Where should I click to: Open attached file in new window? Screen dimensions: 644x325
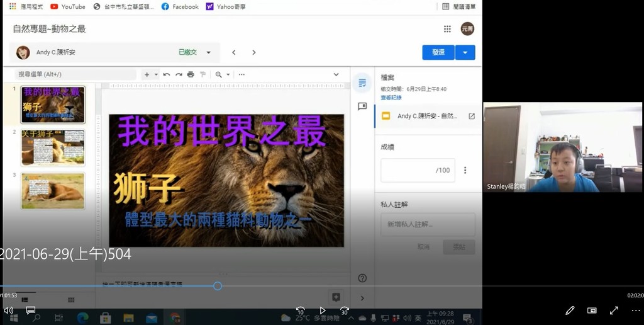click(x=472, y=116)
